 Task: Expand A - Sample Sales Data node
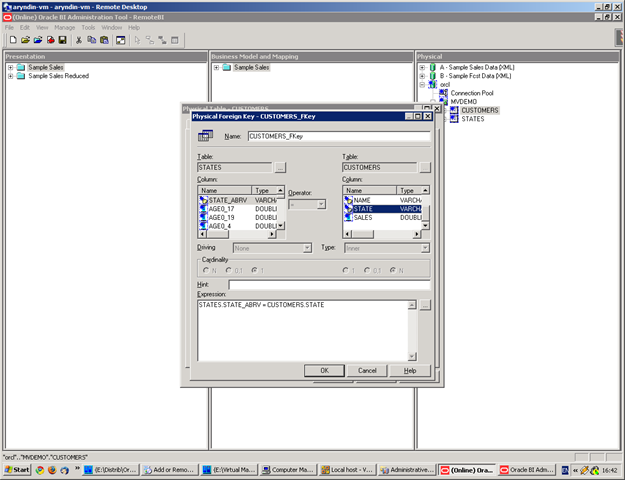[x=423, y=67]
